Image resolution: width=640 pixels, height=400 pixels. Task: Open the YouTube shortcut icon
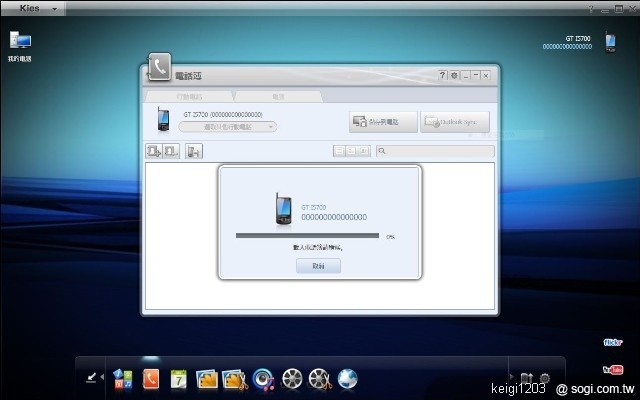(614, 368)
